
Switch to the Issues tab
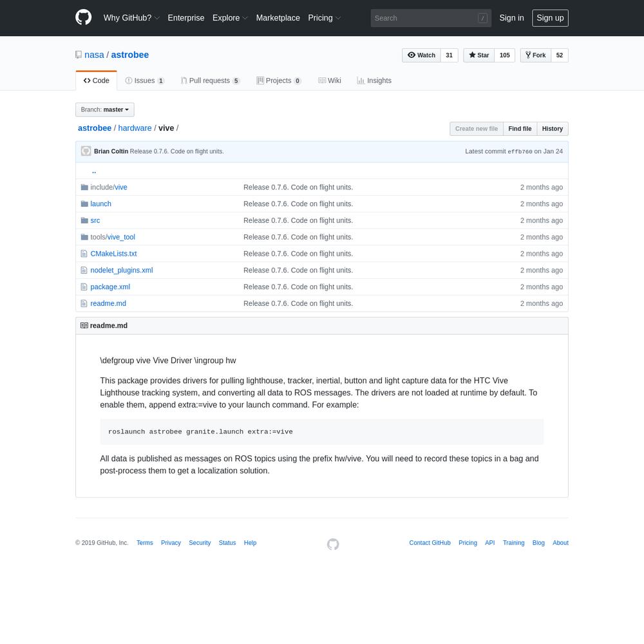144,80
